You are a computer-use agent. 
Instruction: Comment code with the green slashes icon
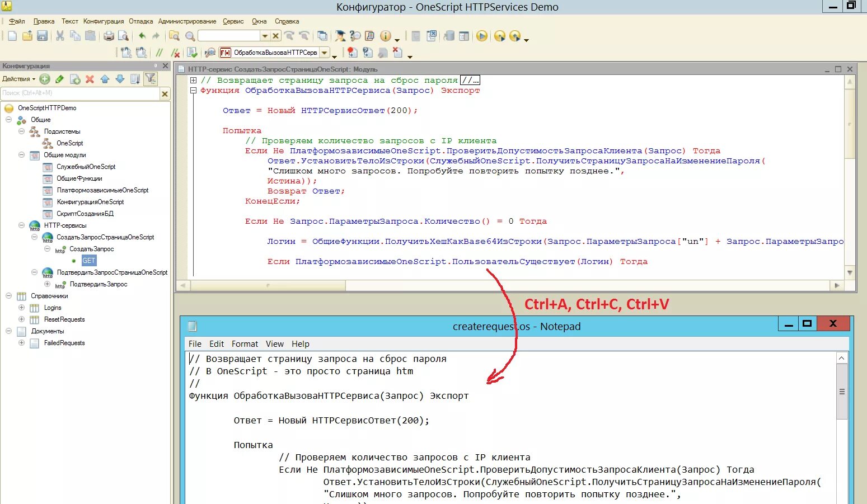tap(160, 53)
